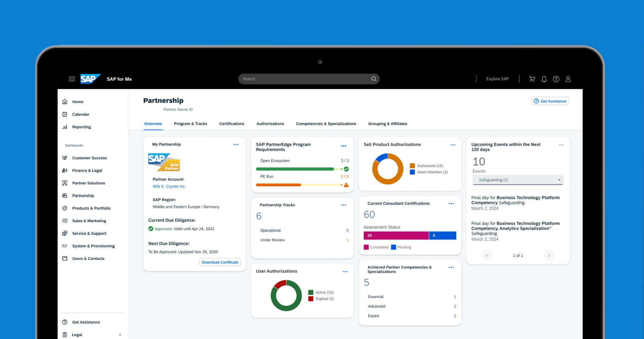Switch to the Authorizations tab

[270, 124]
